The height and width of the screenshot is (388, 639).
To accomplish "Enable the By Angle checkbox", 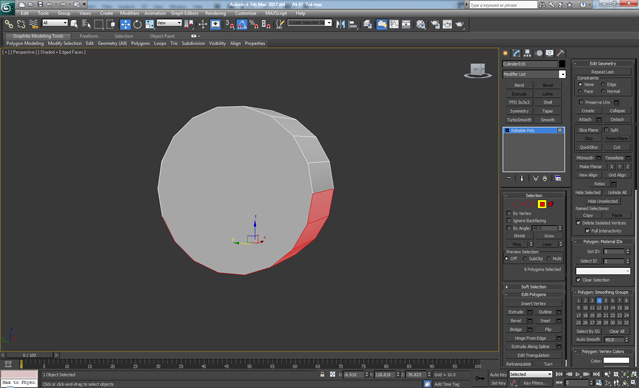I will (509, 228).
